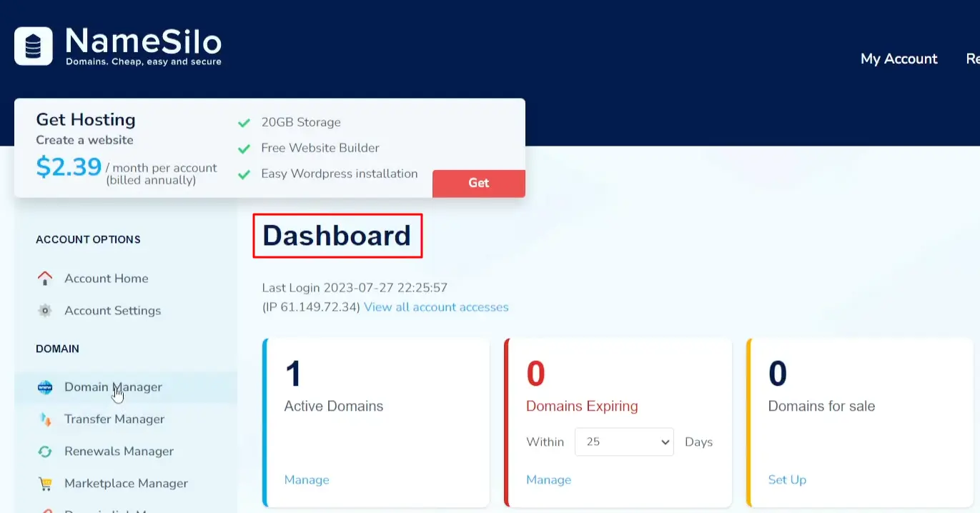
Task: Click the ACCOUNT OPTIONS section header
Action: click(x=88, y=239)
